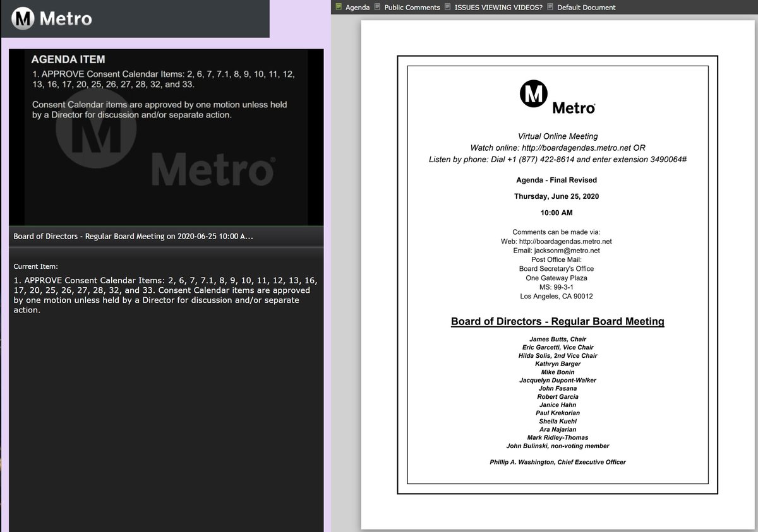Click the green Agenda document icon
This screenshot has width=758, height=532.
339,7
